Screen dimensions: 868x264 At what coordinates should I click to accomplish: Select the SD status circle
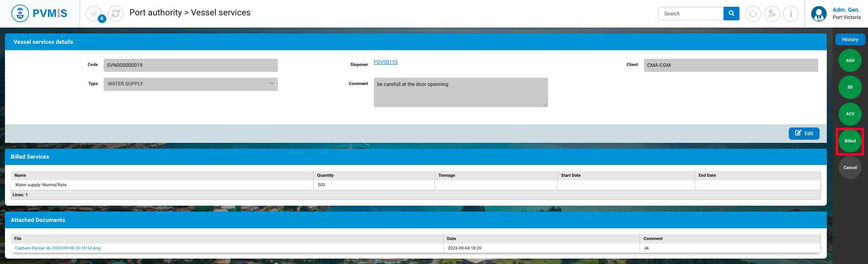tap(850, 87)
